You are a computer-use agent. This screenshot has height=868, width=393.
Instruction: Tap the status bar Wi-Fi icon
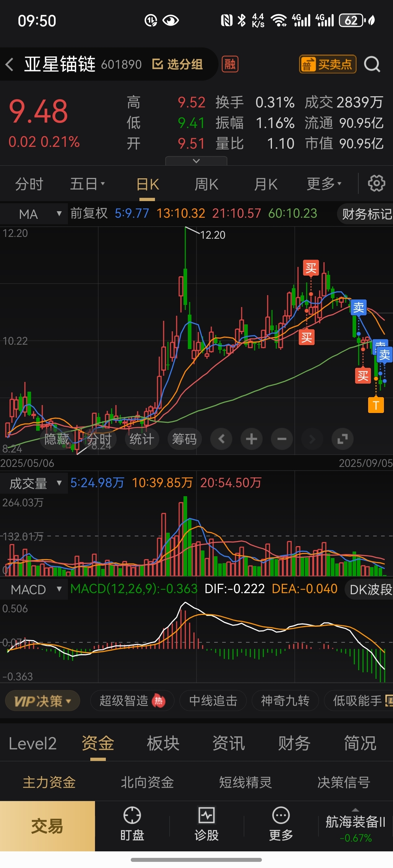(278, 20)
